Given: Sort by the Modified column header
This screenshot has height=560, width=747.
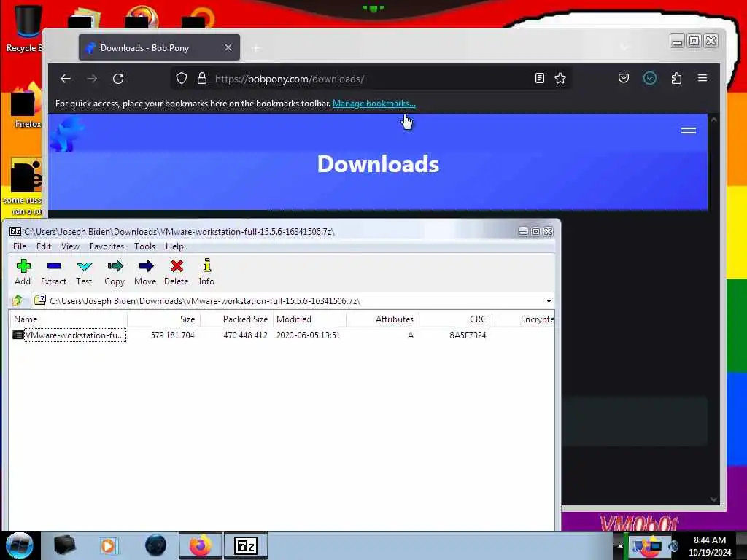Looking at the screenshot, I should coord(309,319).
